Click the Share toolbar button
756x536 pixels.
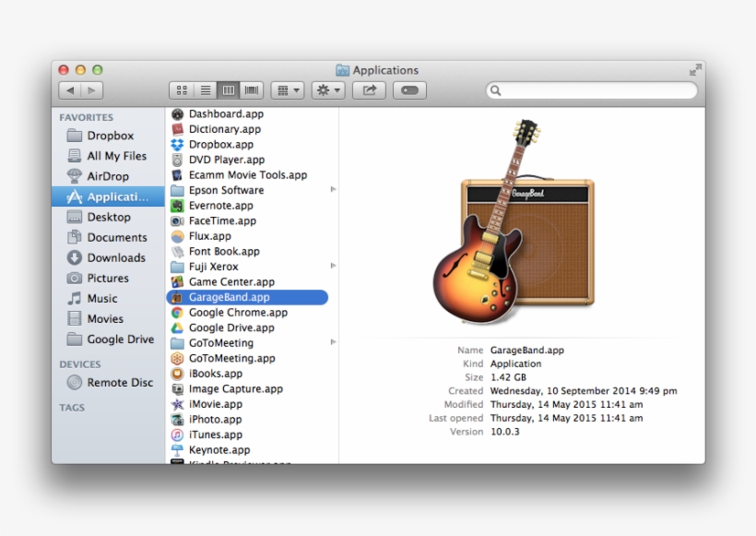370,90
